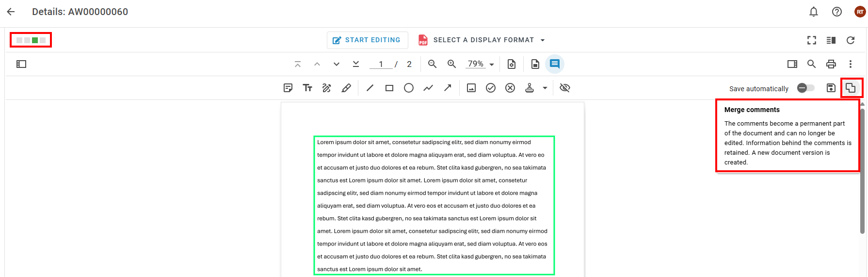The image size is (868, 277).
Task: Toggle the Save automatically switch
Action: pos(806,88)
